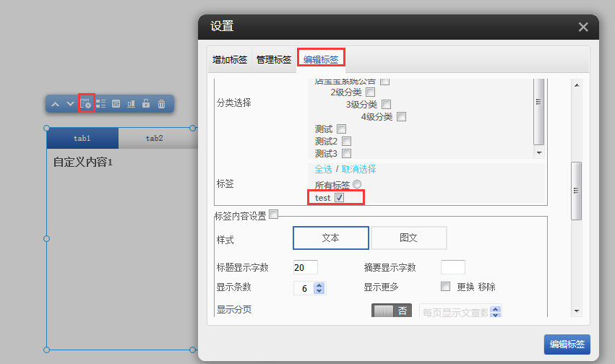Click the move-up arrow in module toolbar
Screen dimensions: 615x364
[55, 104]
